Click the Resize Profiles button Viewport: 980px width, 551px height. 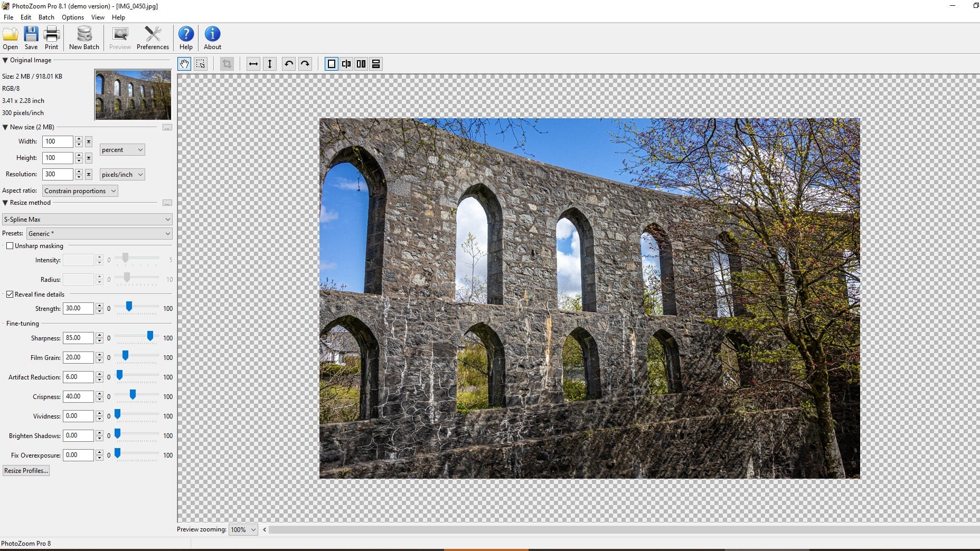[x=26, y=470]
